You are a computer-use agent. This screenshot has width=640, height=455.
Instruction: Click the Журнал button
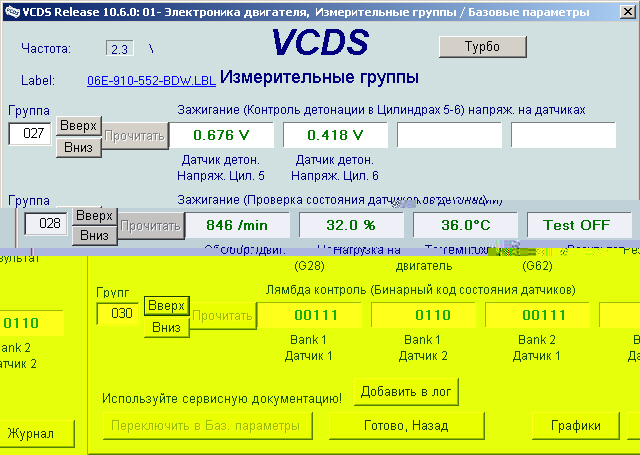[37, 433]
